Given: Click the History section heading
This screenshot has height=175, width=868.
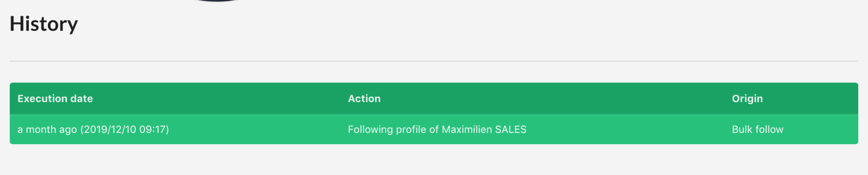Looking at the screenshot, I should [x=44, y=24].
